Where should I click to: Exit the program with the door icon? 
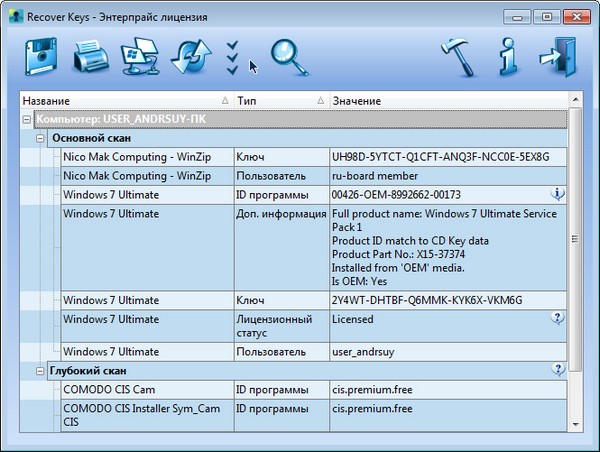558,57
